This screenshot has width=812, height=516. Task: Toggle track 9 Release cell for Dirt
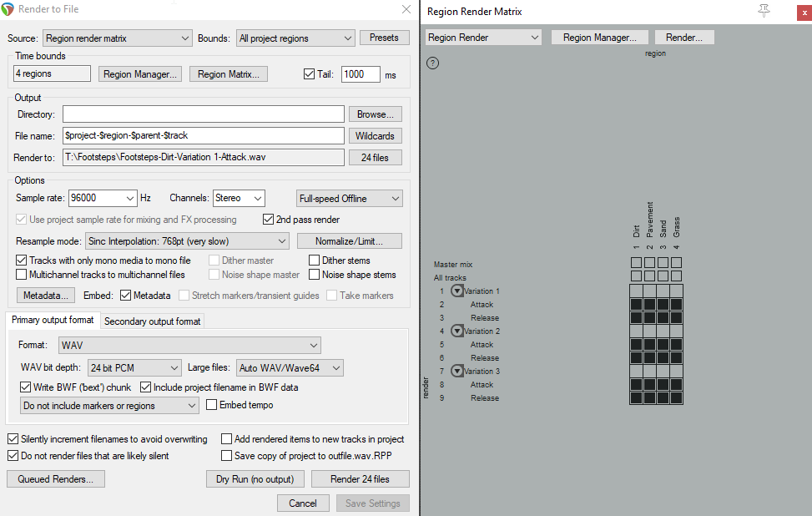pos(637,398)
